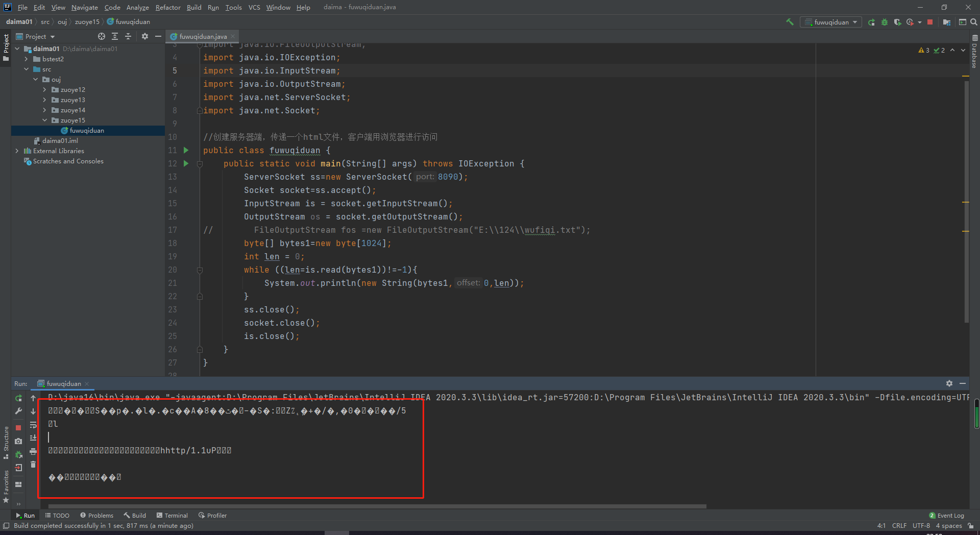
Task: Expand External Libraries node
Action: (17, 151)
